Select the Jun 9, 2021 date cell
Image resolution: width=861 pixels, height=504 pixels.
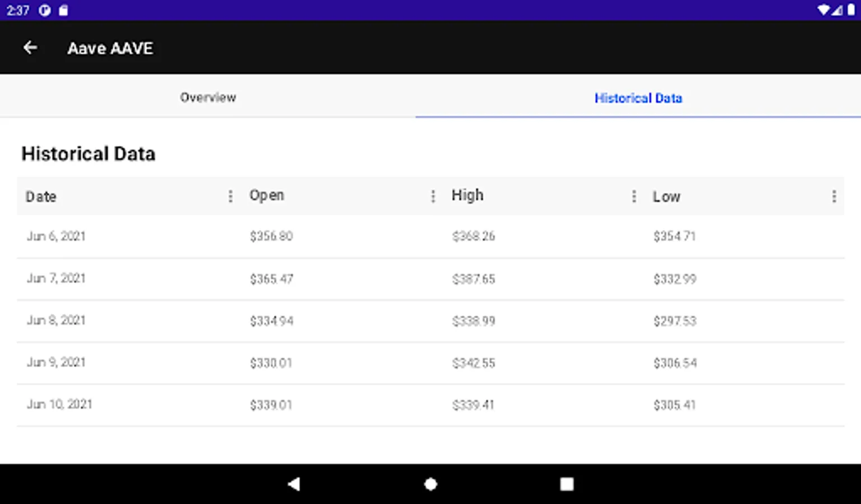(56, 362)
